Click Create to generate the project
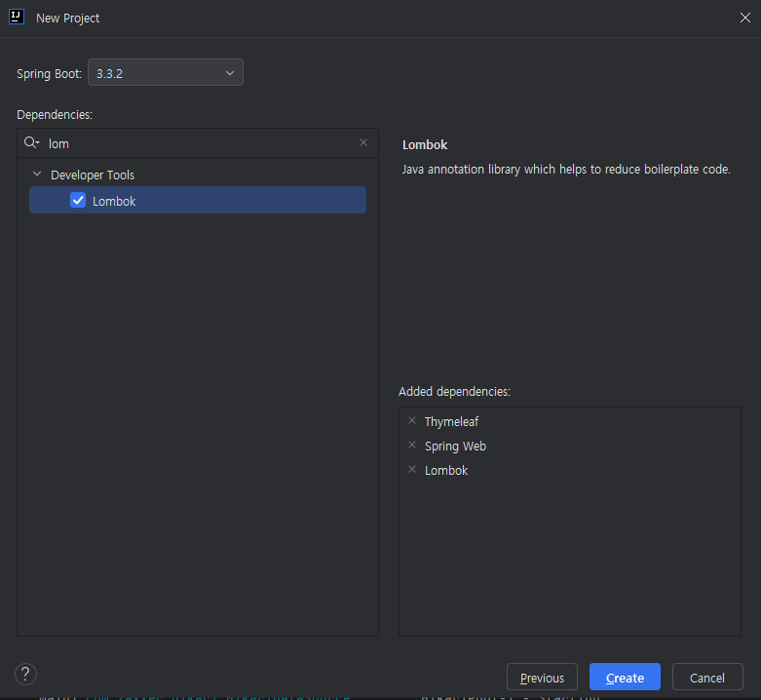Viewport: 761px width, 700px height. point(625,677)
